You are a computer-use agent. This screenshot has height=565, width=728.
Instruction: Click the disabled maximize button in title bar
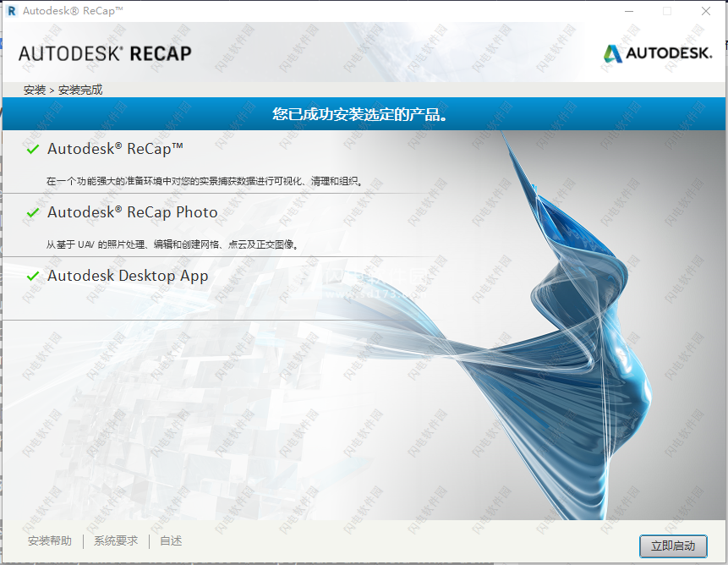pos(667,11)
